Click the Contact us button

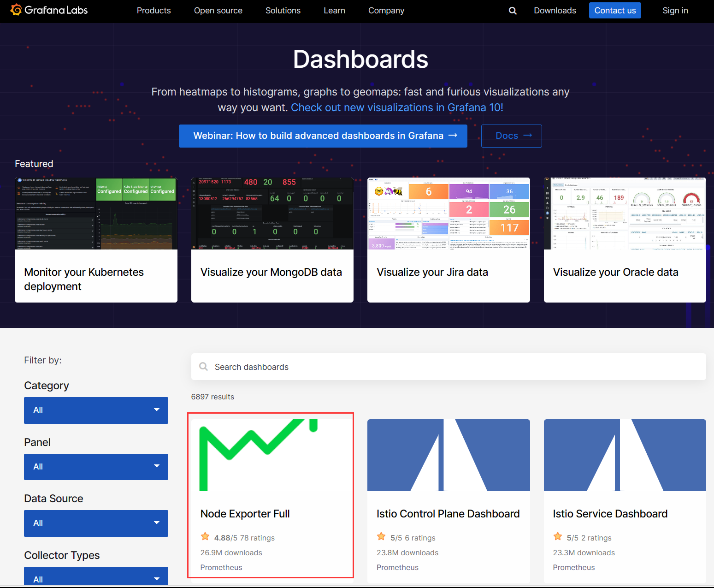pyautogui.click(x=615, y=11)
